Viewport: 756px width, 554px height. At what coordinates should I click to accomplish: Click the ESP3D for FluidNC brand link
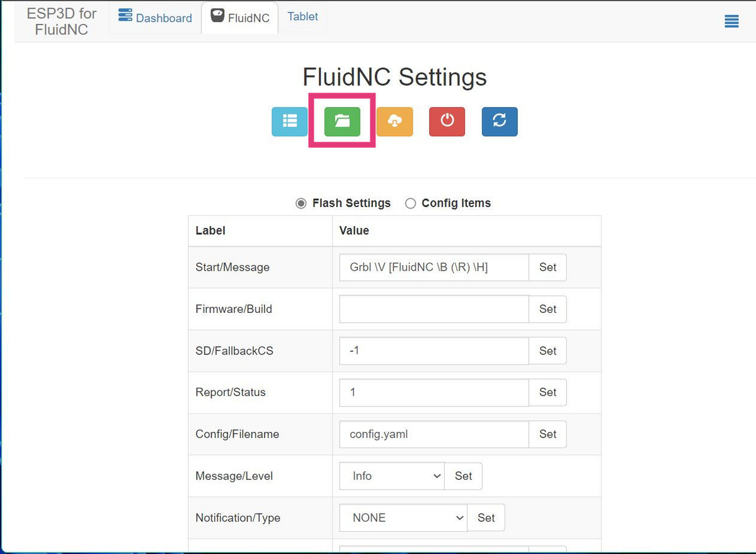(62, 22)
